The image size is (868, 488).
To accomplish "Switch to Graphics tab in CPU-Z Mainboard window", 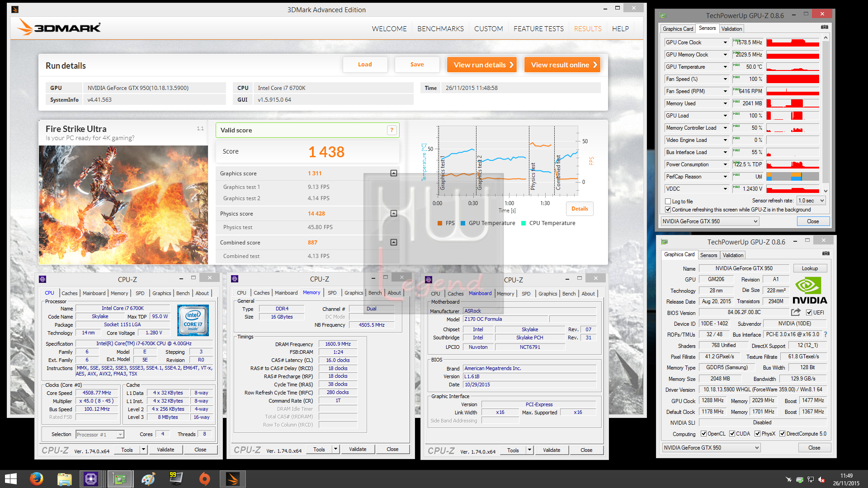I will [x=548, y=294].
